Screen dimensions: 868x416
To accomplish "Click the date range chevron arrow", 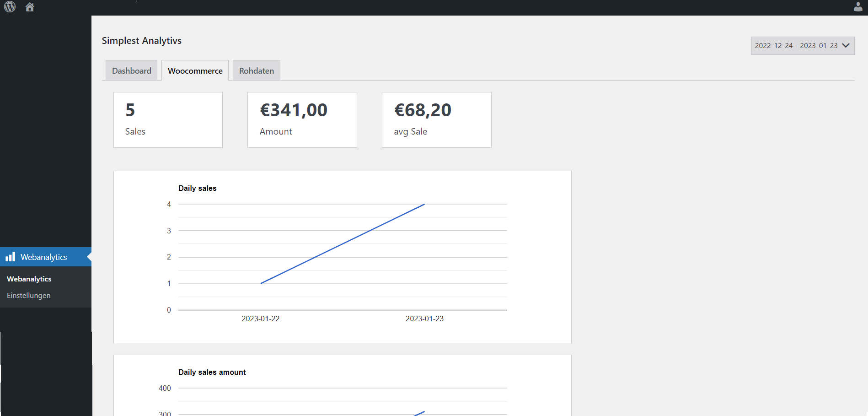I will coord(846,45).
